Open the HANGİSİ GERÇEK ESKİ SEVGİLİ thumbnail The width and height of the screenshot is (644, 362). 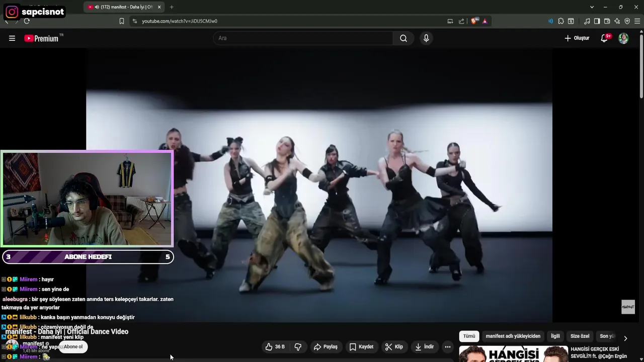pos(513,354)
